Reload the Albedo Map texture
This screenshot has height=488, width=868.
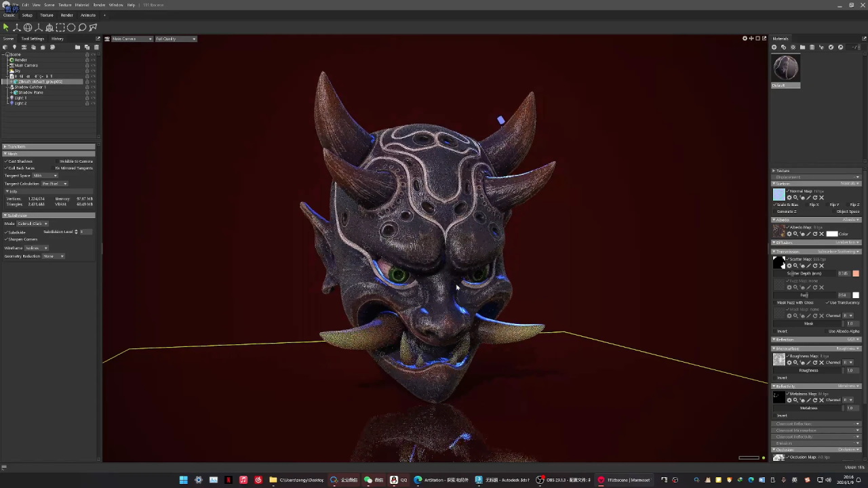pos(814,234)
